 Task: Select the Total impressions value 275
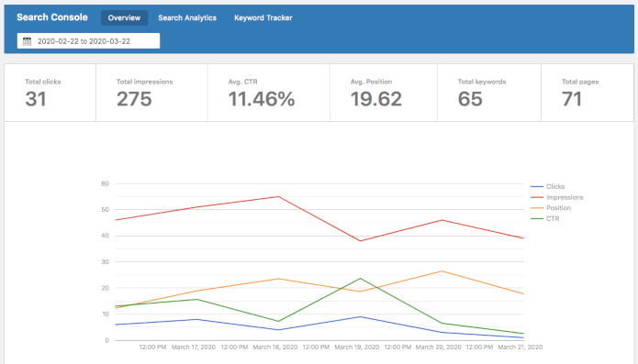click(x=134, y=99)
